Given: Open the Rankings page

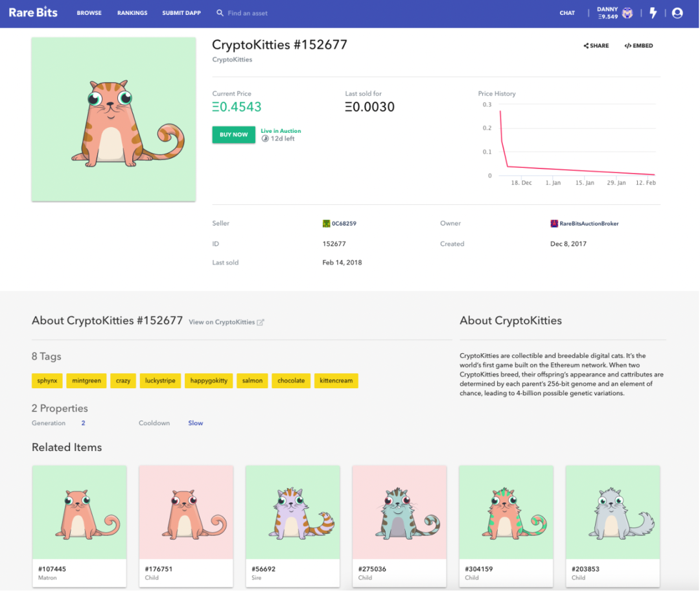Looking at the screenshot, I should tap(132, 13).
